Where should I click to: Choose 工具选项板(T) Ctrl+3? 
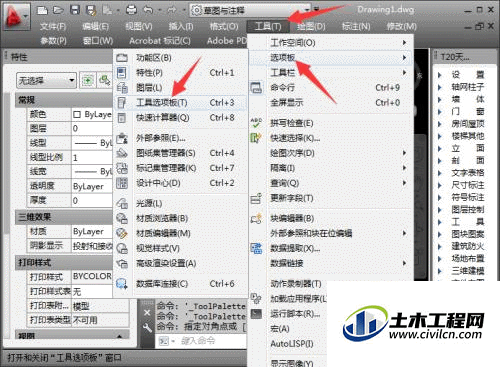coord(181,103)
